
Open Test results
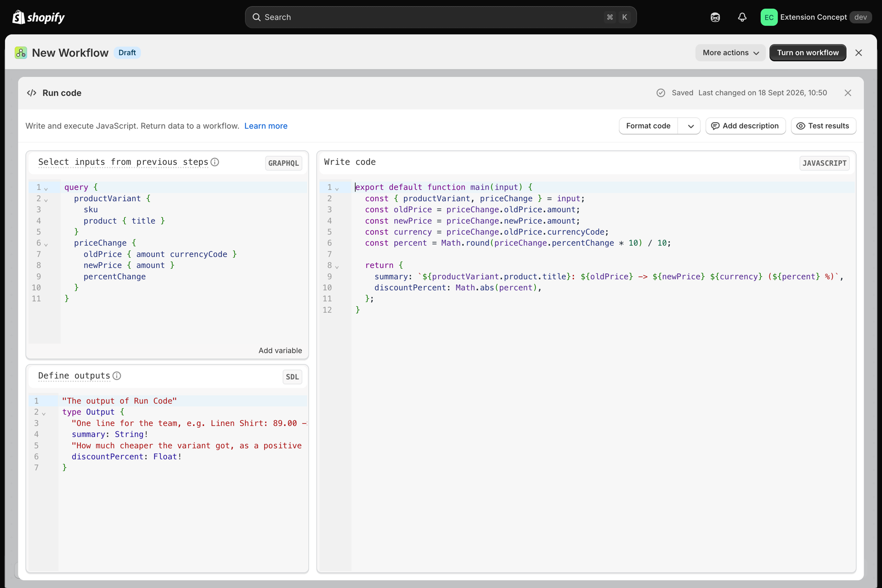click(x=823, y=126)
